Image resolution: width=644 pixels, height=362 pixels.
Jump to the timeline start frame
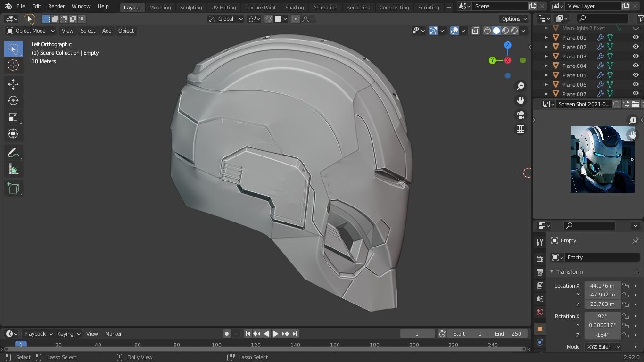[x=248, y=334]
